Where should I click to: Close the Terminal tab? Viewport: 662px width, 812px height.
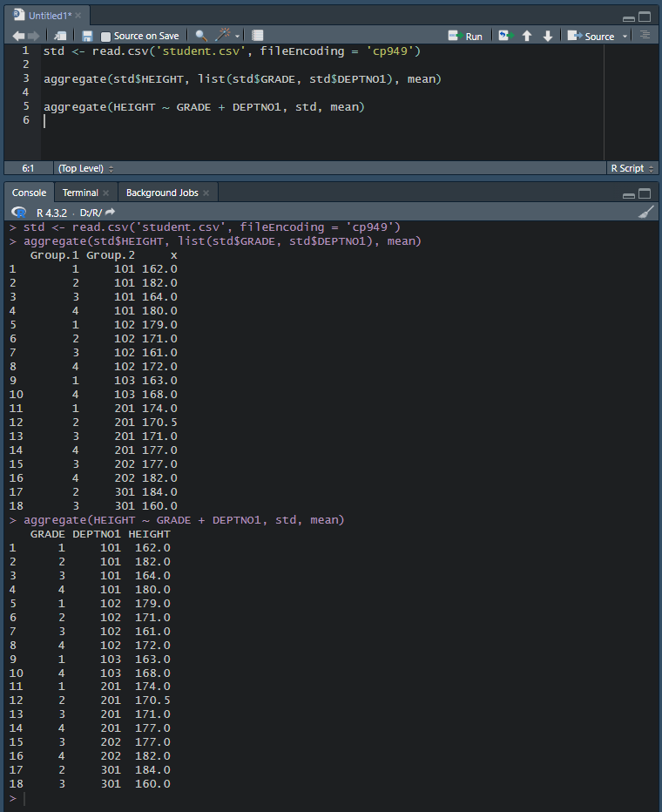(x=106, y=193)
